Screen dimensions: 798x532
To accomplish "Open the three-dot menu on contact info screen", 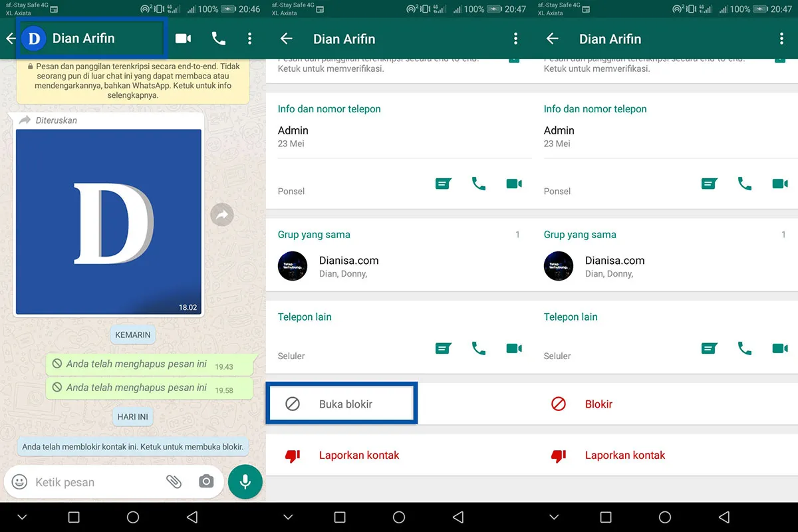I will coord(515,39).
